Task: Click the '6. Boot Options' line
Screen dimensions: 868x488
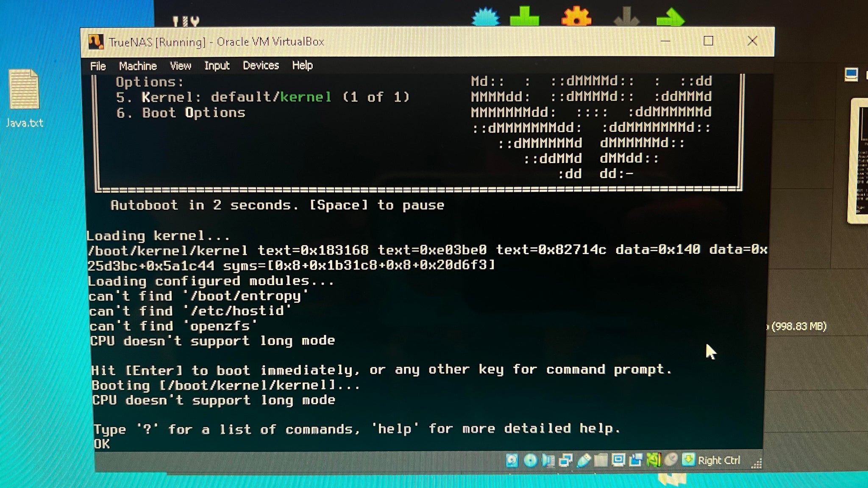Action: click(181, 113)
